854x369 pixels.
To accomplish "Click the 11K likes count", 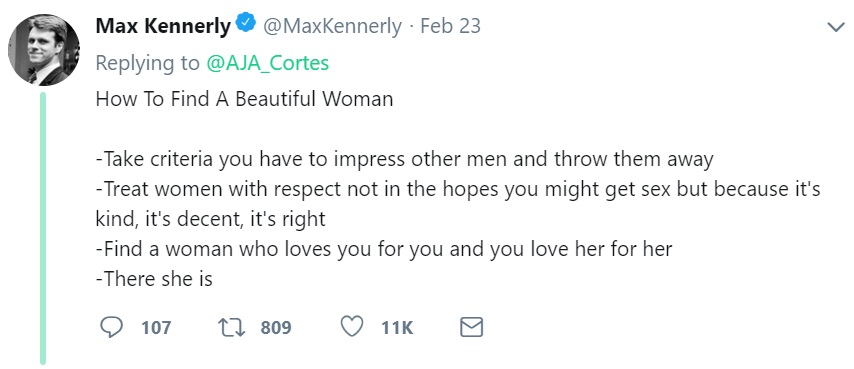I will pos(397,328).
